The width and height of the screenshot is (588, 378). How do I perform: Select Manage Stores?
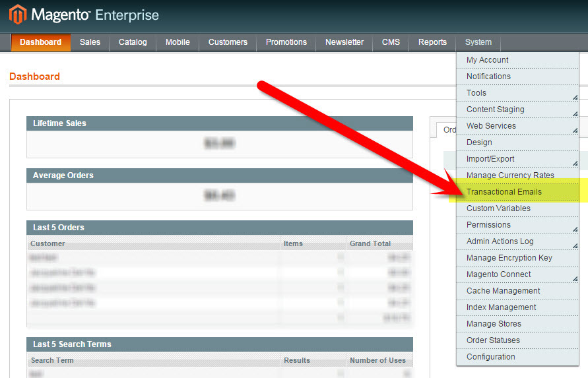point(517,324)
